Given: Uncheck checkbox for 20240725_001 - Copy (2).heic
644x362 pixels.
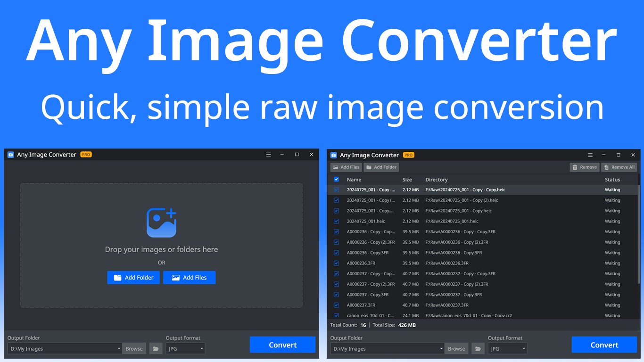Looking at the screenshot, I should [336, 200].
